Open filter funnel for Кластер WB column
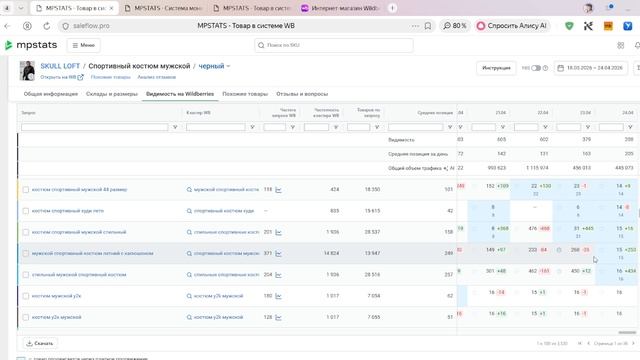This screenshot has width=640, height=360. point(252,127)
